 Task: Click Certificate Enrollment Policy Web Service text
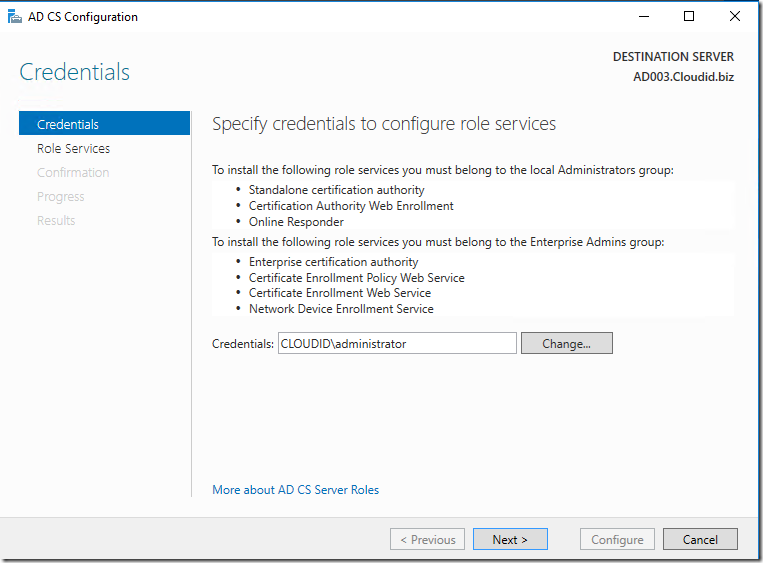point(357,278)
